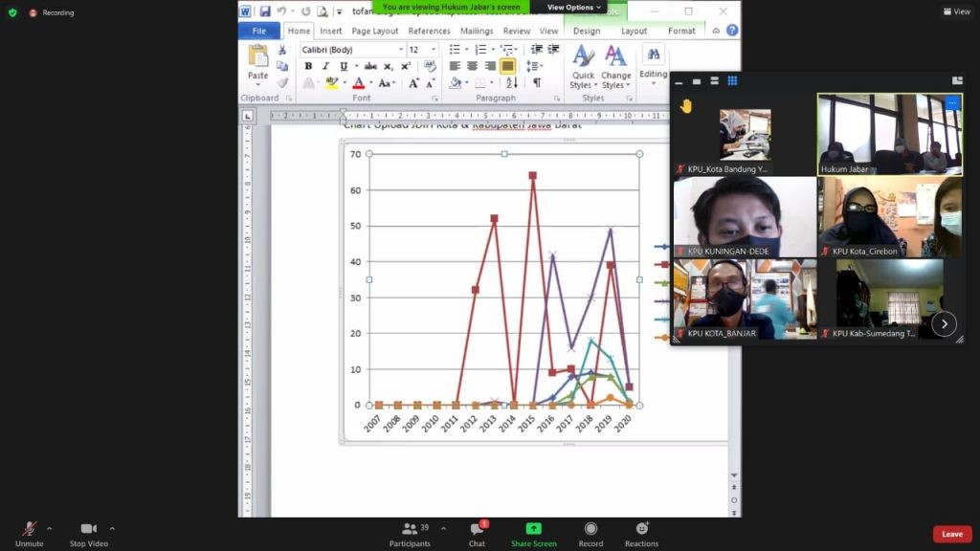Image resolution: width=980 pixels, height=551 pixels.
Task: Click the font color swatch in Word
Action: 358,83
